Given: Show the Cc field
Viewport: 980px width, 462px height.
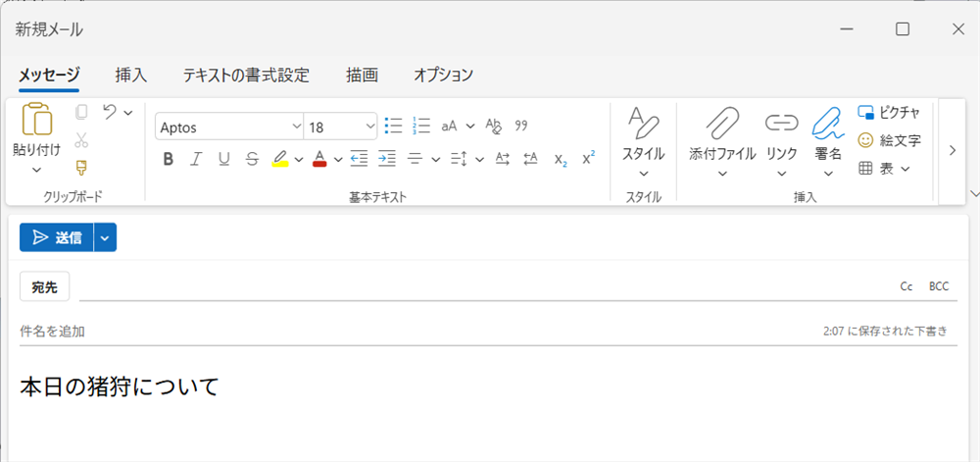Looking at the screenshot, I should pyautogui.click(x=906, y=286).
